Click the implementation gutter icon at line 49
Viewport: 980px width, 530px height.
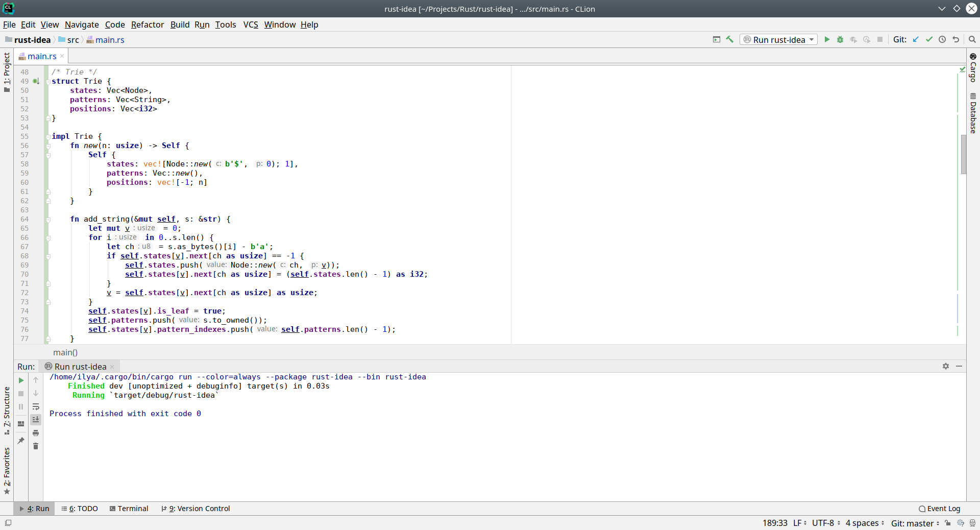click(36, 81)
